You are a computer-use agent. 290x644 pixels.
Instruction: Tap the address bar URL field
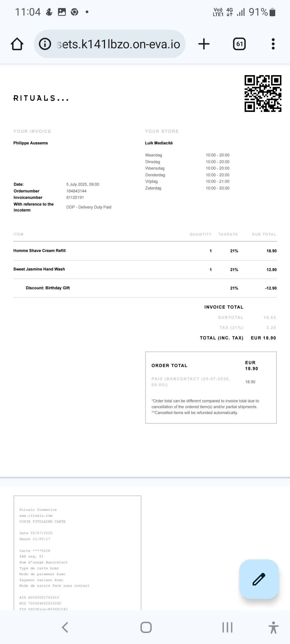click(x=118, y=44)
